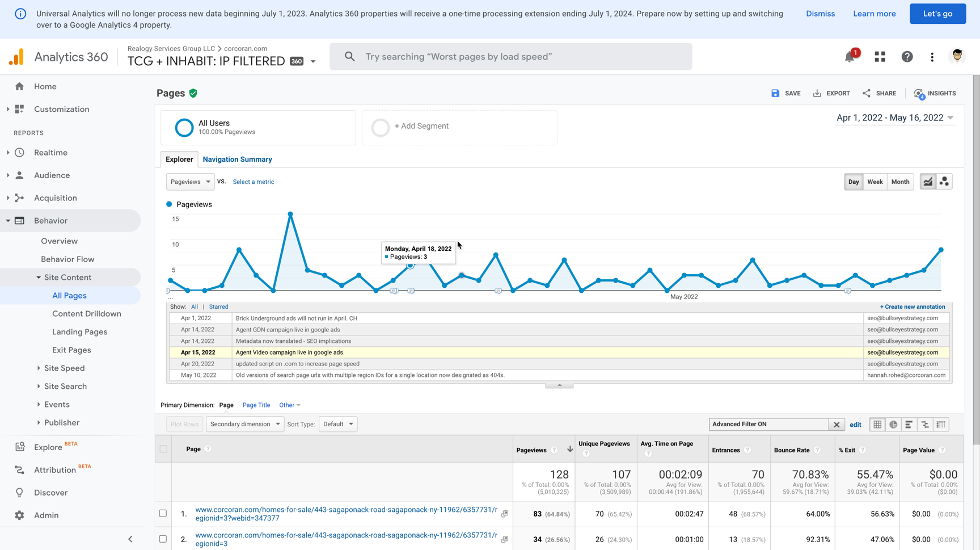Check the row 1 page checkbox
Screen dimensions: 980x550
click(163, 513)
